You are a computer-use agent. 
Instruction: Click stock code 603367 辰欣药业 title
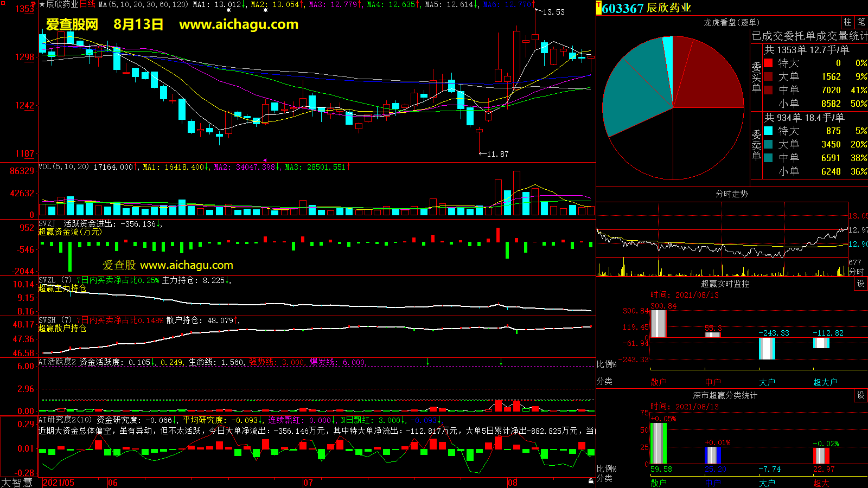tap(647, 8)
